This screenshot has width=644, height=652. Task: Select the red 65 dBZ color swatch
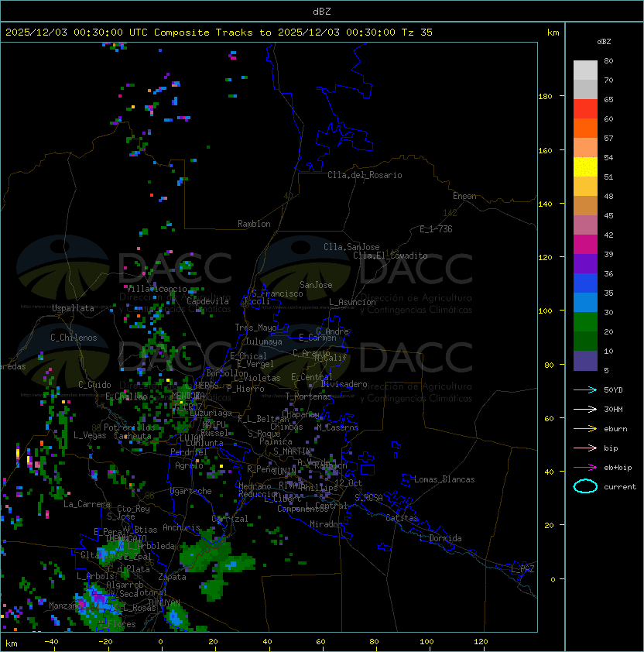[x=585, y=109]
